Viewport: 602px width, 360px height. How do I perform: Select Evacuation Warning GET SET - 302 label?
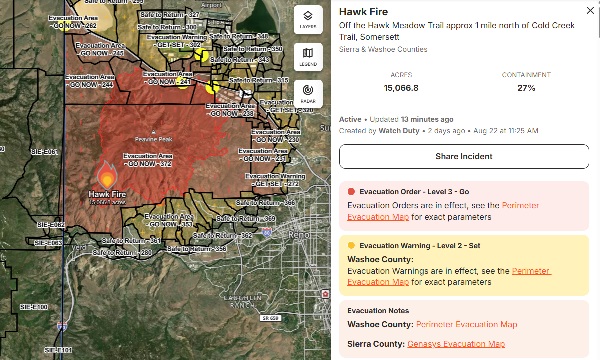pyautogui.click(x=177, y=41)
